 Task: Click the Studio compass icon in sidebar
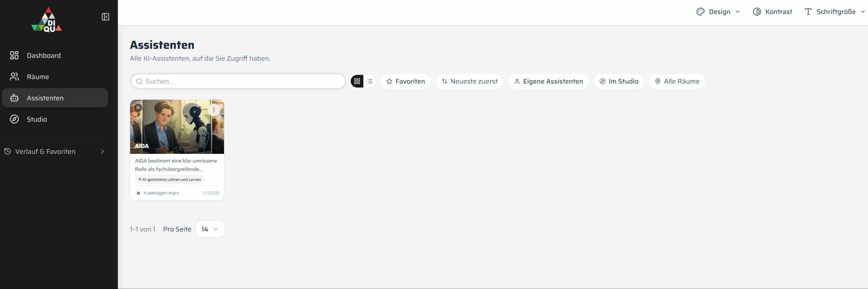(x=14, y=119)
